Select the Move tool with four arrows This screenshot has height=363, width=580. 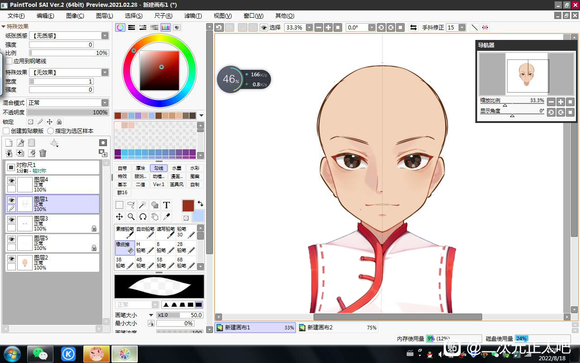click(119, 217)
